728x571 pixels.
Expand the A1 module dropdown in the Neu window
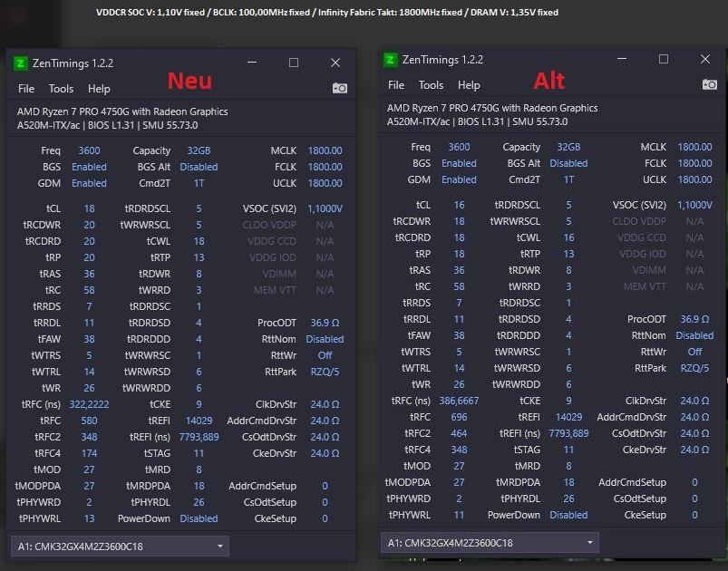[120, 547]
